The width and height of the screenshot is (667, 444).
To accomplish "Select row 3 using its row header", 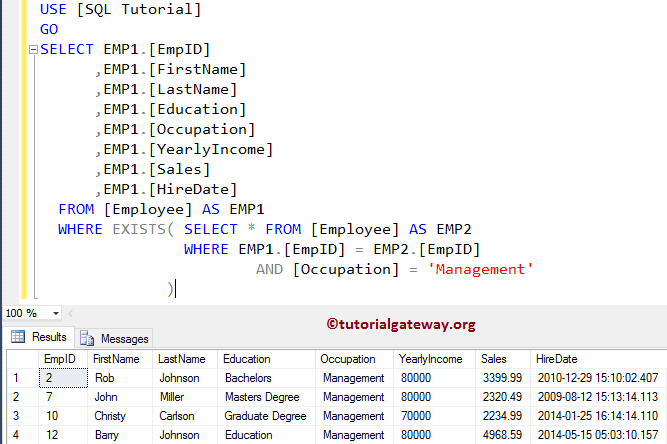I will [x=19, y=416].
